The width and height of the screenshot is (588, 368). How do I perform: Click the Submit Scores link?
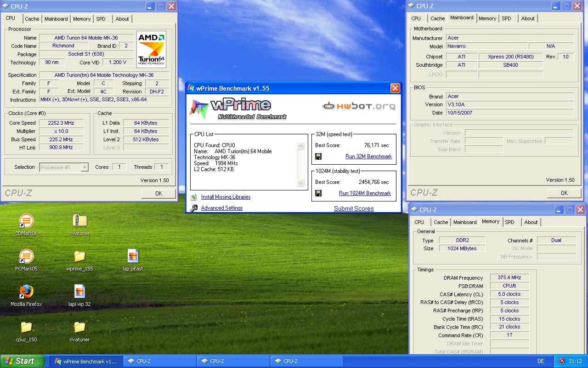pyautogui.click(x=354, y=208)
